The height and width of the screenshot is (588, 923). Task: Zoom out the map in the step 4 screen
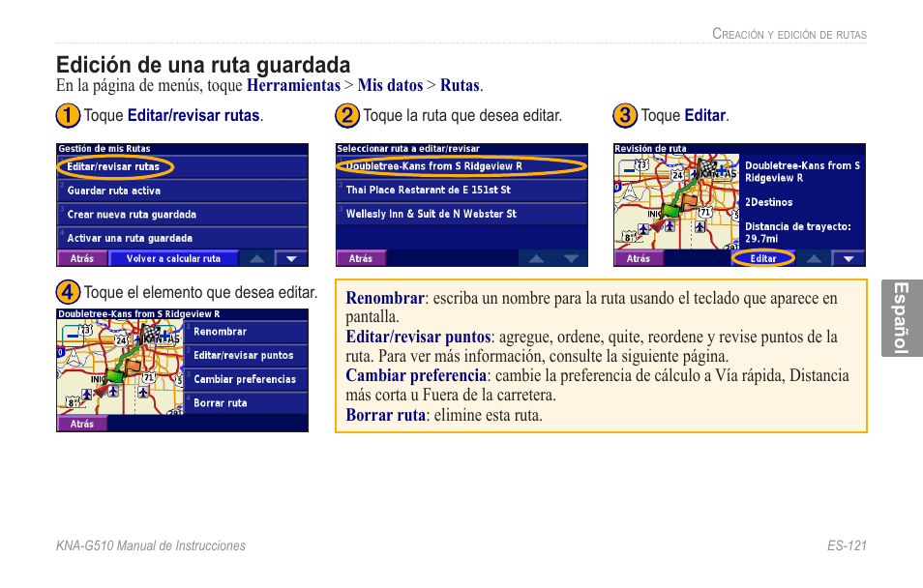tap(72, 337)
